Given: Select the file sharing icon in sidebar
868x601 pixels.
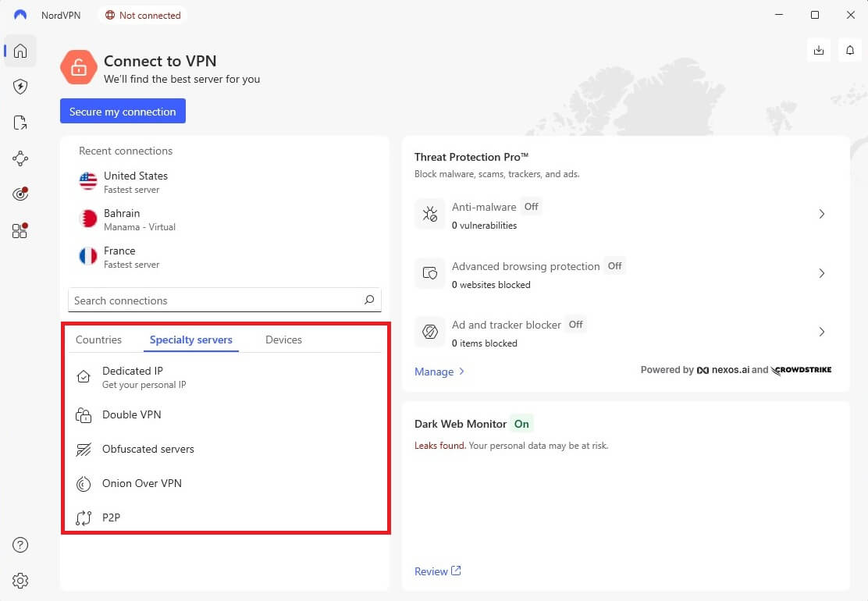Looking at the screenshot, I should point(20,122).
